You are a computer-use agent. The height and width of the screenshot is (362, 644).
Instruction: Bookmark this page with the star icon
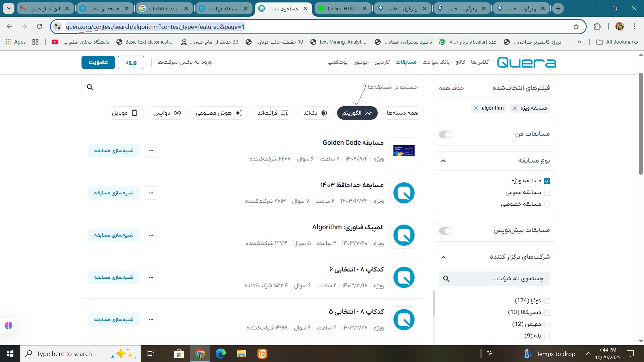click(x=576, y=26)
